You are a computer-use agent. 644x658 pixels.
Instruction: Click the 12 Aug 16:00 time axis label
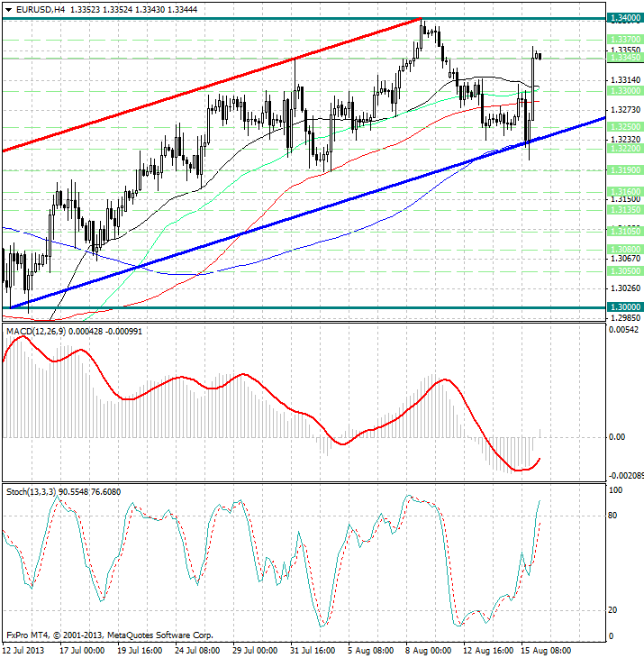pos(488,651)
